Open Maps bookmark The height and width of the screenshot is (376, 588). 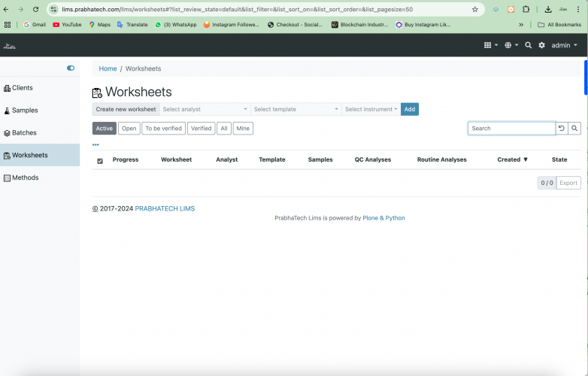[100, 25]
